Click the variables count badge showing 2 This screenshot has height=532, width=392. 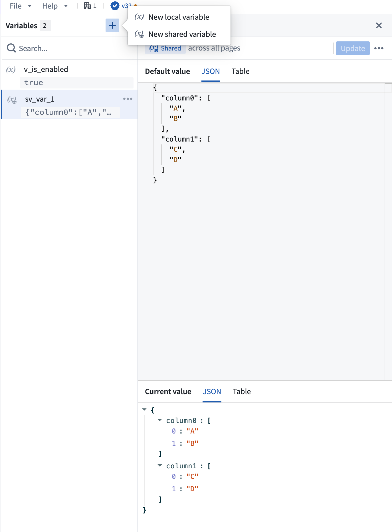coord(45,25)
